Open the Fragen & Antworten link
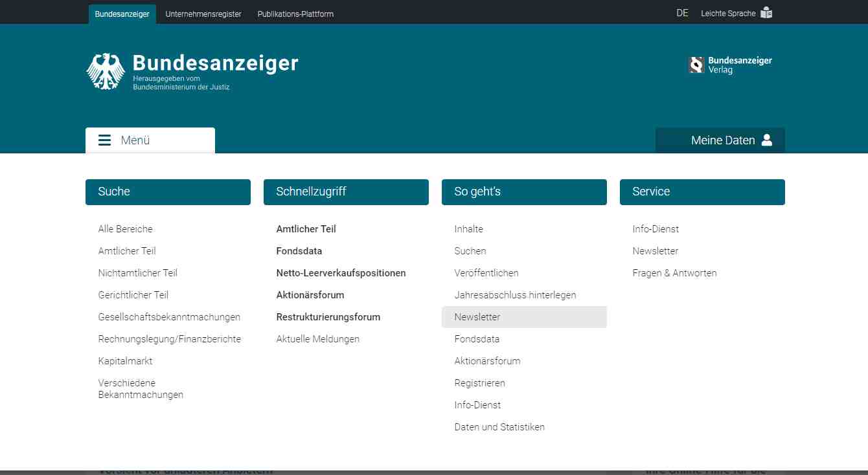Viewport: 868px width, 475px height. click(x=675, y=273)
